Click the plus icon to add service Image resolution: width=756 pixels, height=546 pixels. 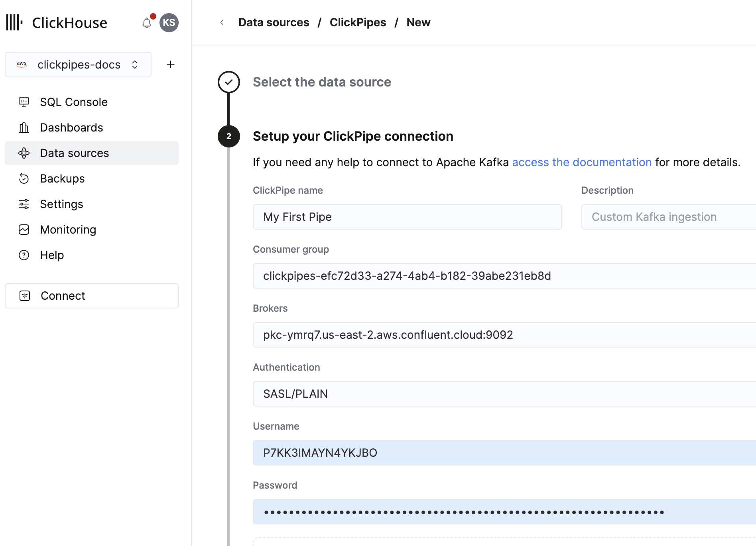coord(171,65)
